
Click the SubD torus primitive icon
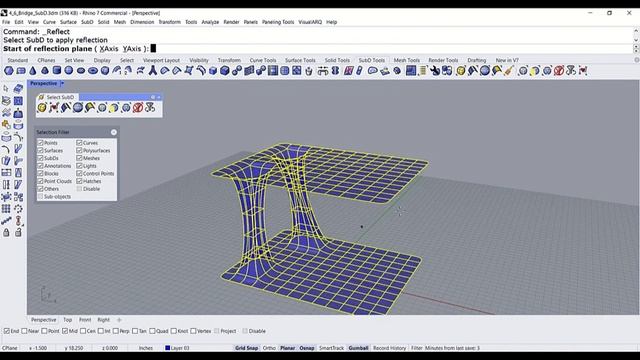pyautogui.click(x=93, y=71)
